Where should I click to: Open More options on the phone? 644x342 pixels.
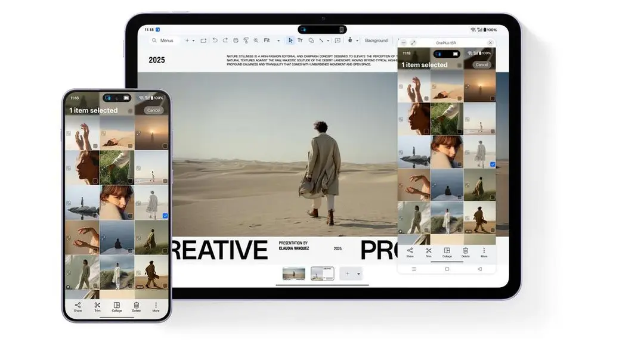point(156,307)
